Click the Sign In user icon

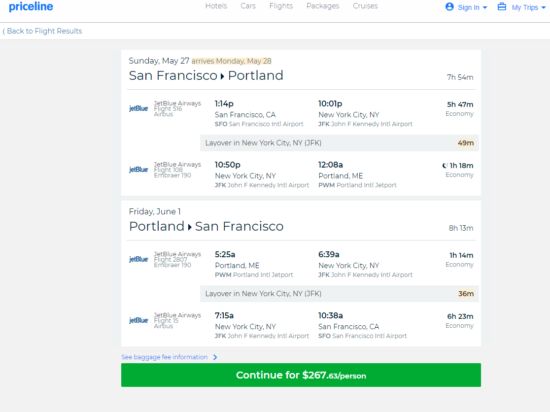(449, 7)
